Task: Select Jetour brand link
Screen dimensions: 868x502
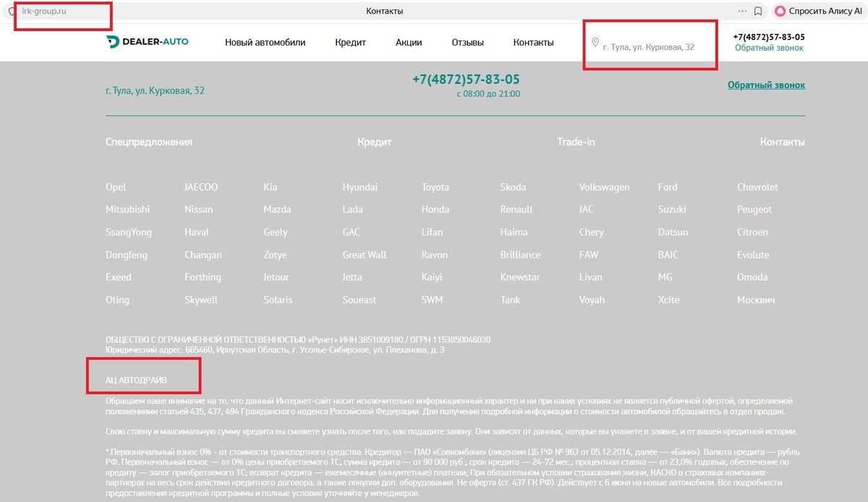Action: click(x=276, y=277)
